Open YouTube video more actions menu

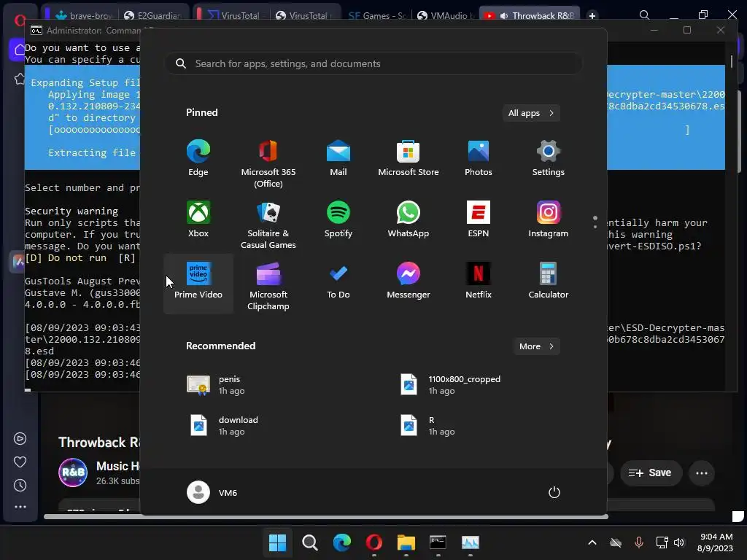pyautogui.click(x=702, y=472)
